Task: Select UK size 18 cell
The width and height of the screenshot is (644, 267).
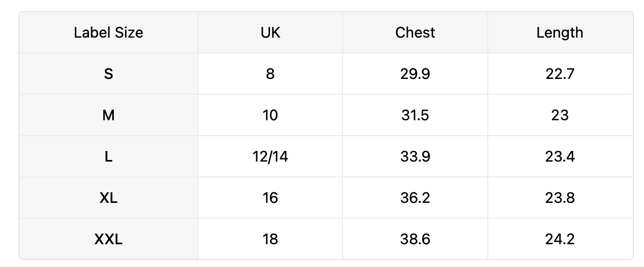Action: (x=271, y=239)
